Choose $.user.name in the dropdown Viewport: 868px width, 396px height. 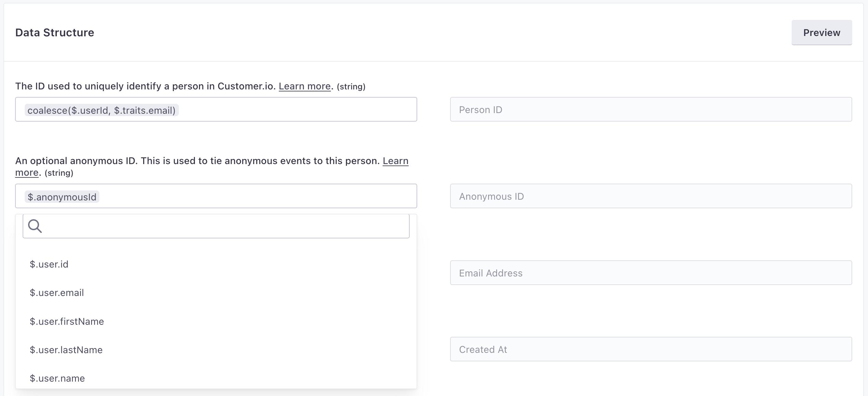[57, 378]
